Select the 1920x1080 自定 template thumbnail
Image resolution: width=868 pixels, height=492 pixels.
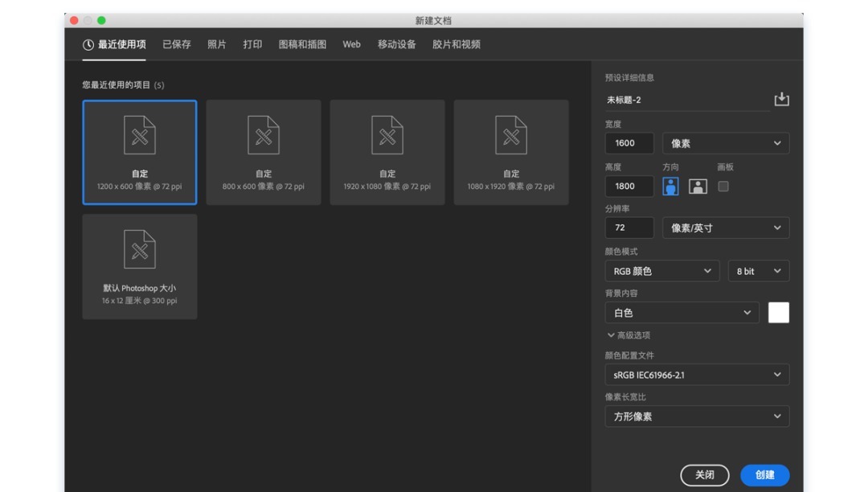pyautogui.click(x=387, y=152)
